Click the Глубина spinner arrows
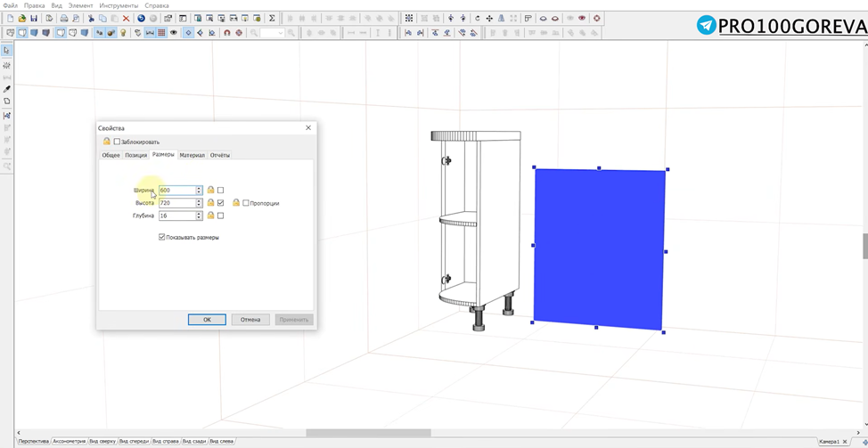The height and width of the screenshot is (448, 868). 199,216
